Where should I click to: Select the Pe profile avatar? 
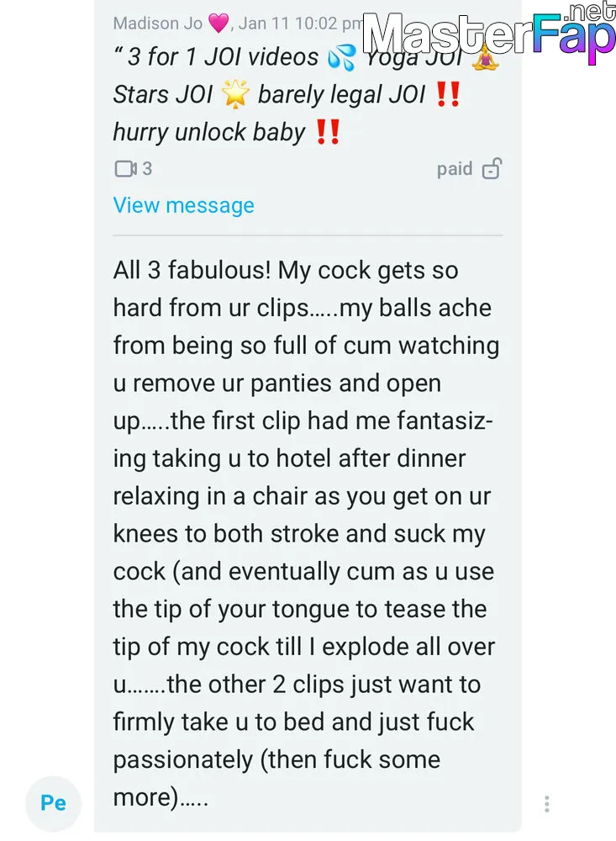[53, 803]
